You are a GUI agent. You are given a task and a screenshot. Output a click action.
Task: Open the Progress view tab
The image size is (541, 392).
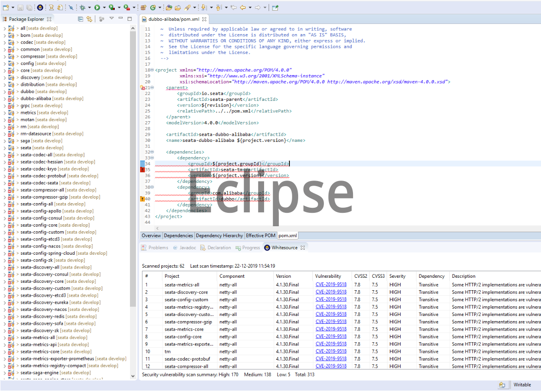(x=248, y=247)
